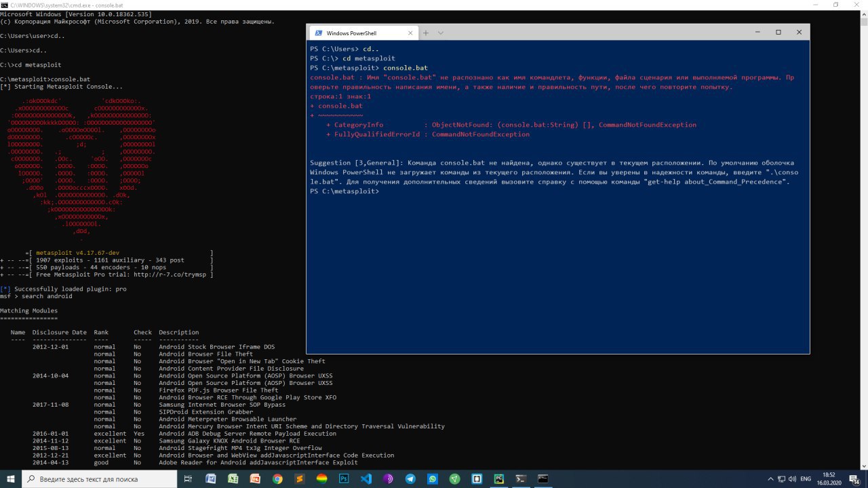Launch Excel from the taskbar
The image size is (868, 488).
click(233, 479)
